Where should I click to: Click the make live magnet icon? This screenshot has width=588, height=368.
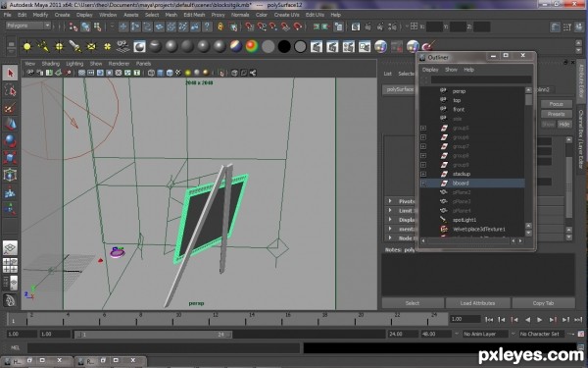(x=298, y=26)
